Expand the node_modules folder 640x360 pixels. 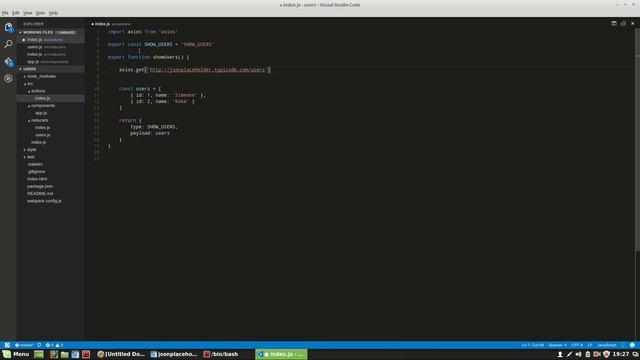[51, 76]
